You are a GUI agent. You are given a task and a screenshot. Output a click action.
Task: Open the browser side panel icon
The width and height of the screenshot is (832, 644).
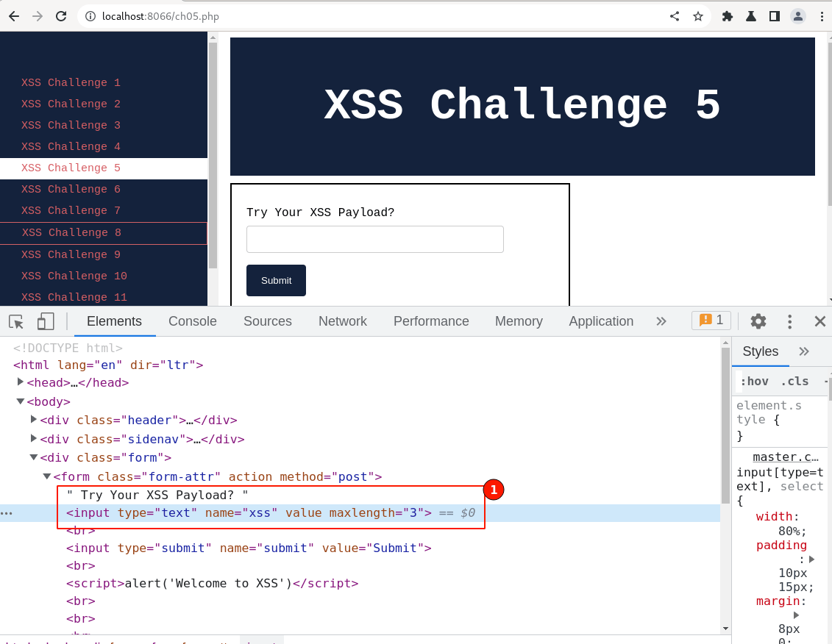(x=774, y=16)
